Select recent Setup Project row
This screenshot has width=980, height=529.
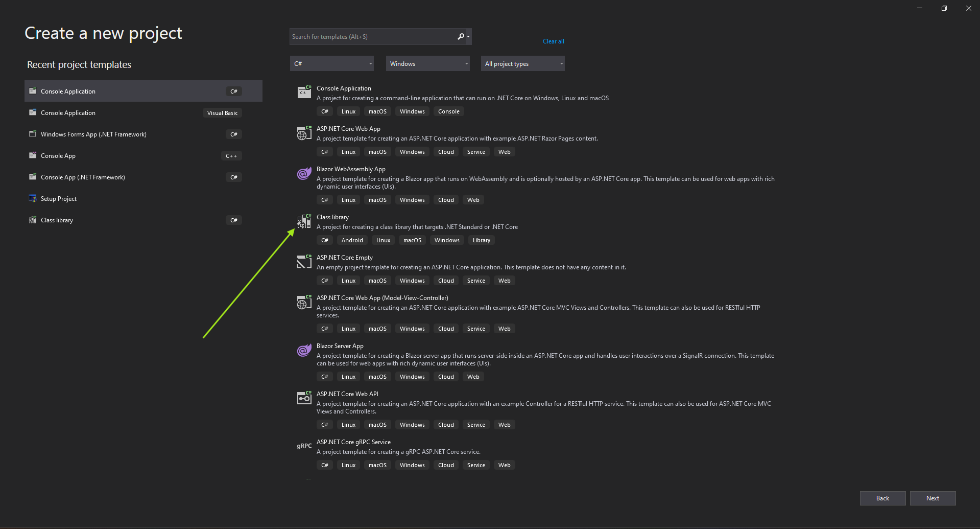point(144,198)
